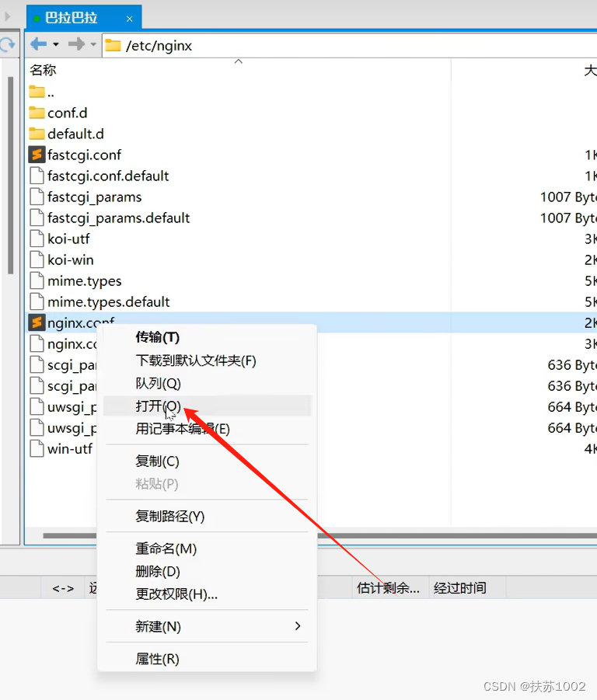
Task: Select the fastcgi_params.default file name
Action: (x=119, y=218)
